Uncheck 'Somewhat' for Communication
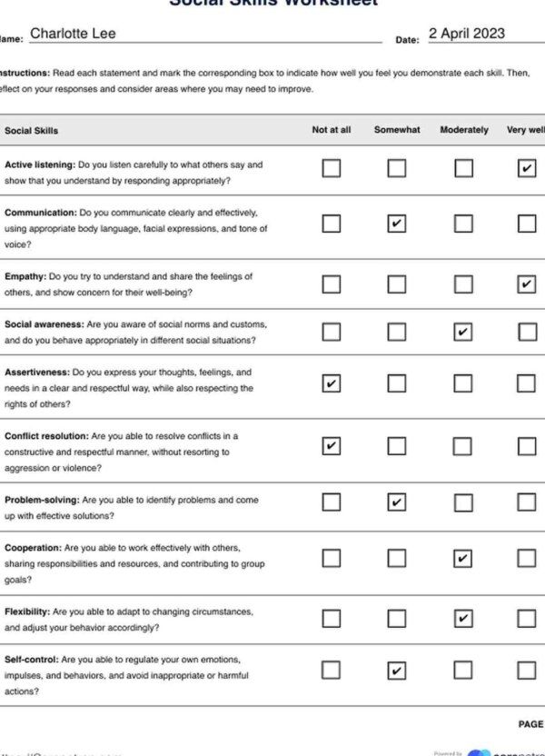Image resolution: width=545 pixels, height=756 pixels. coord(397,224)
